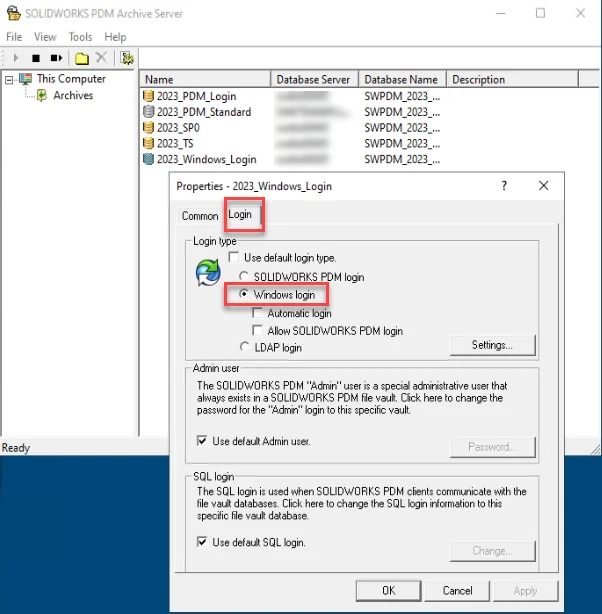Maximize the Archive Server window

point(541,13)
